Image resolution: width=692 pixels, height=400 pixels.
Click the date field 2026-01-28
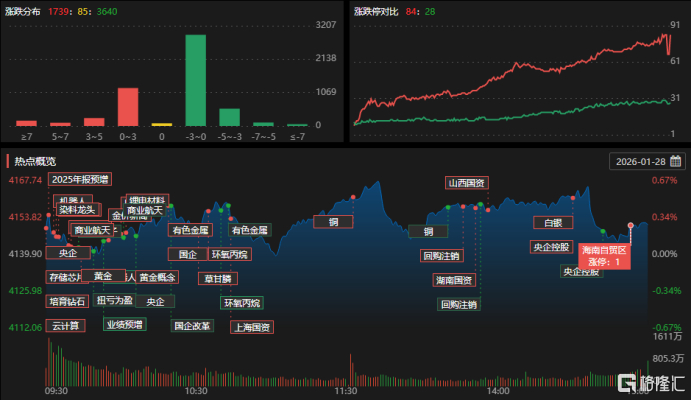(647, 161)
